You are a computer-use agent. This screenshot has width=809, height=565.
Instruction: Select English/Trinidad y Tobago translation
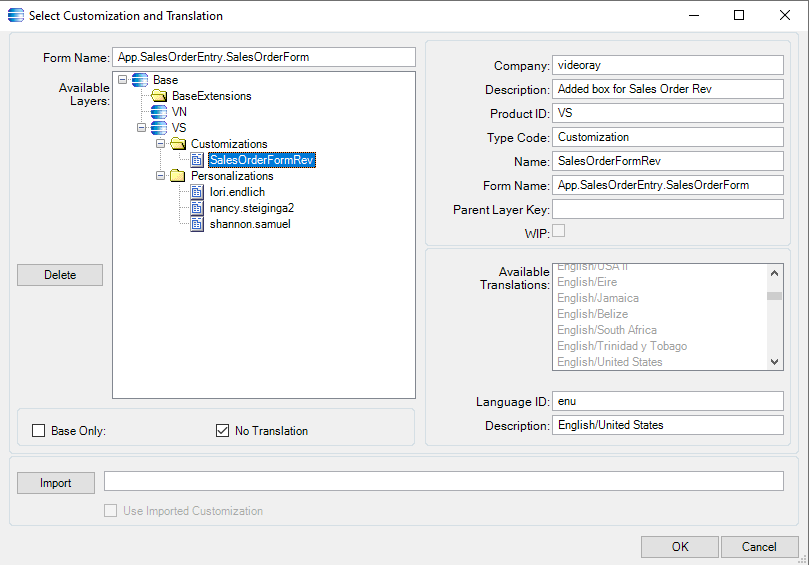coord(622,346)
